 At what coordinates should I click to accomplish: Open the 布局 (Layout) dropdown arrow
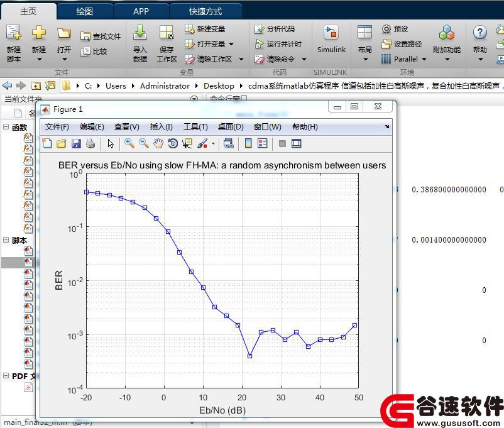(x=365, y=59)
